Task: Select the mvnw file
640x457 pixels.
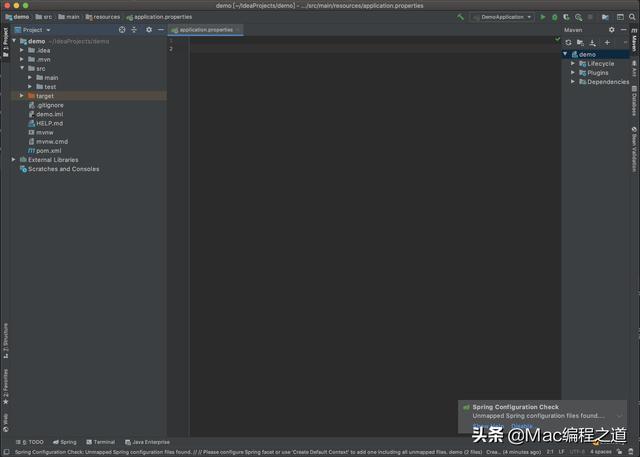Action: (x=41, y=132)
